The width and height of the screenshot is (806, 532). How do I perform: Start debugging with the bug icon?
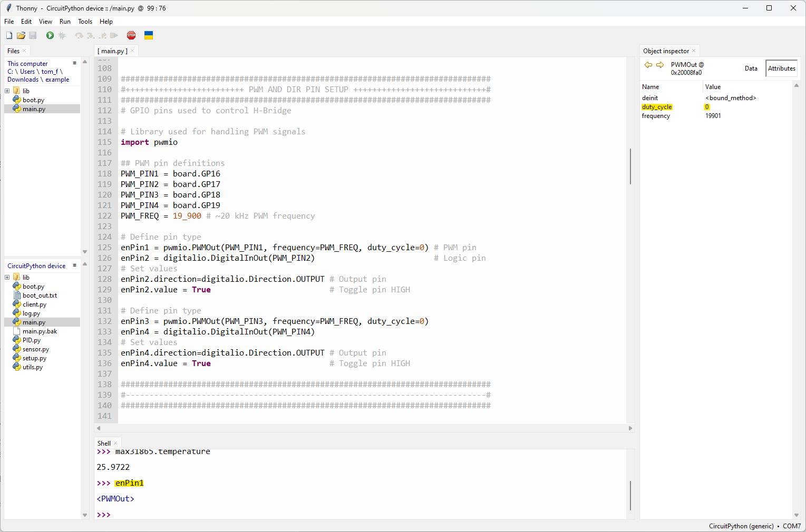[62, 35]
